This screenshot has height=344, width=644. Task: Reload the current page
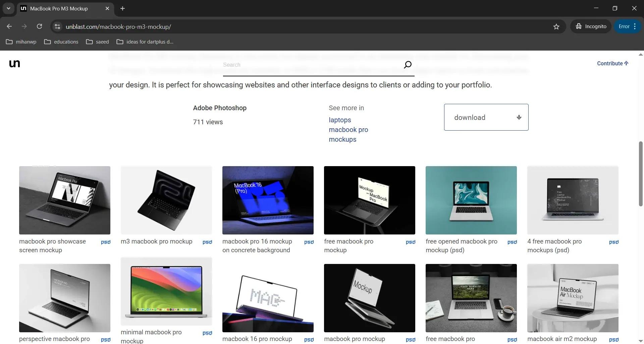click(x=39, y=26)
